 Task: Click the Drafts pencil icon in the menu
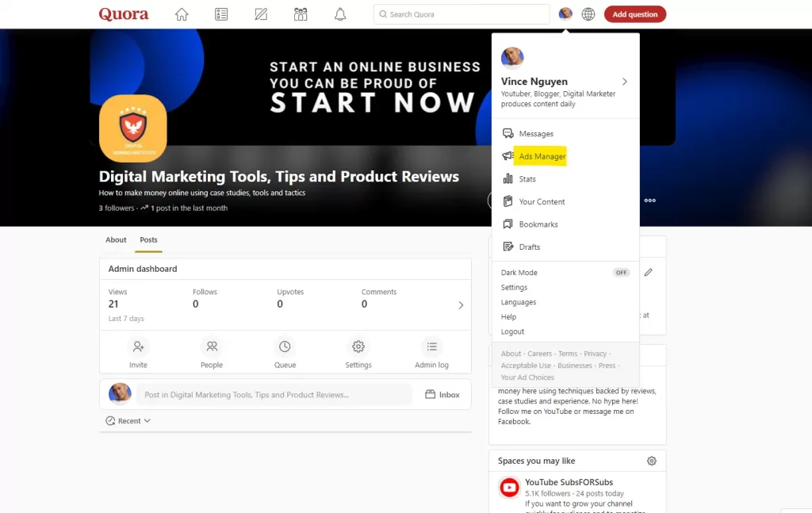click(508, 247)
